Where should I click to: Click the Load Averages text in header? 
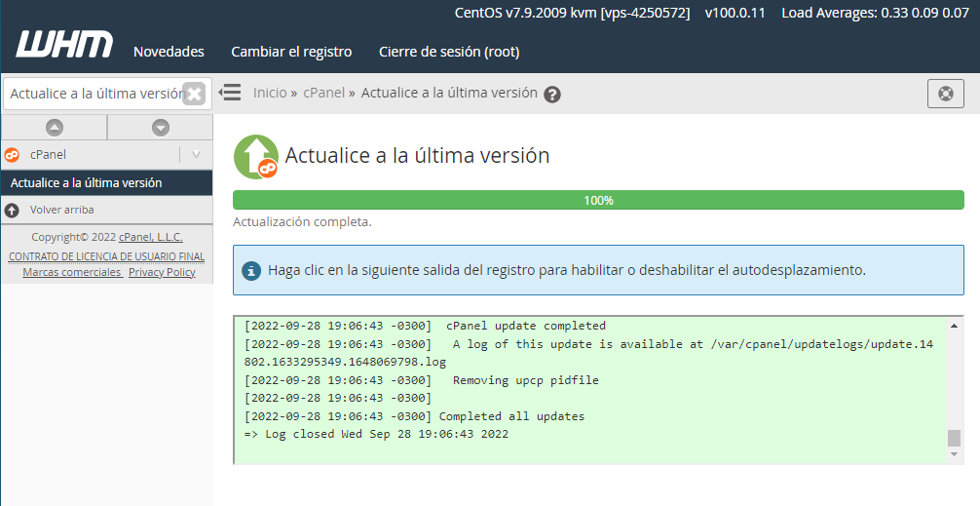pos(875,13)
